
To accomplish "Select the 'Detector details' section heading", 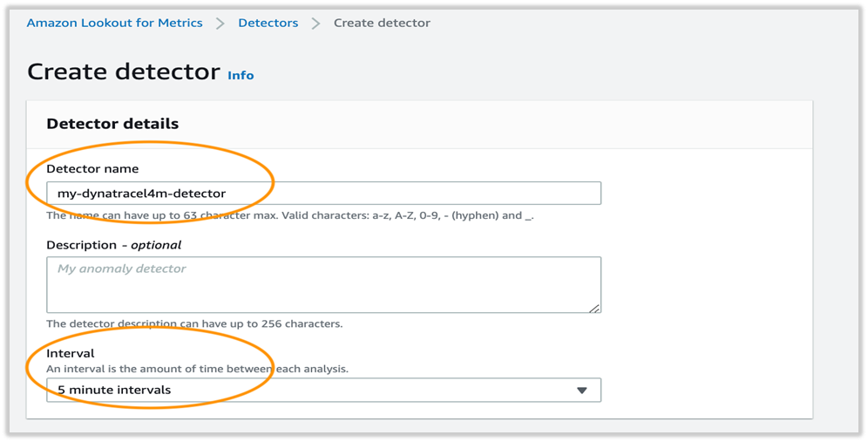I will click(x=112, y=124).
